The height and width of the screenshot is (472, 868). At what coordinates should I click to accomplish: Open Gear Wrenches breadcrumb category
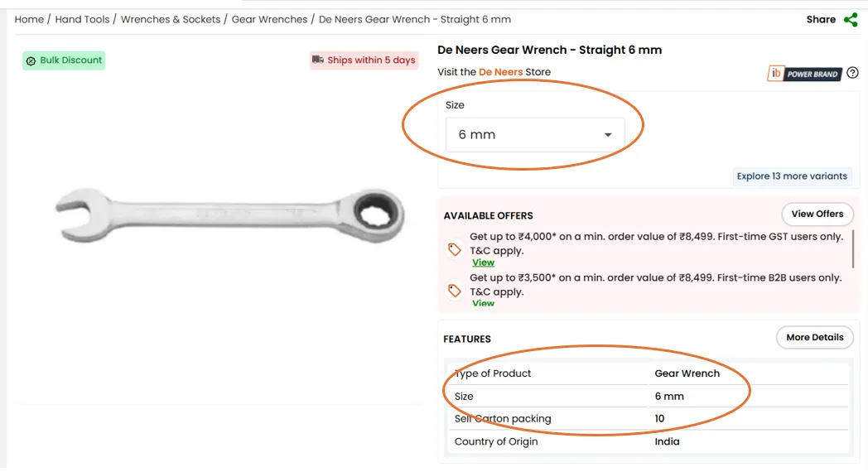(x=269, y=19)
